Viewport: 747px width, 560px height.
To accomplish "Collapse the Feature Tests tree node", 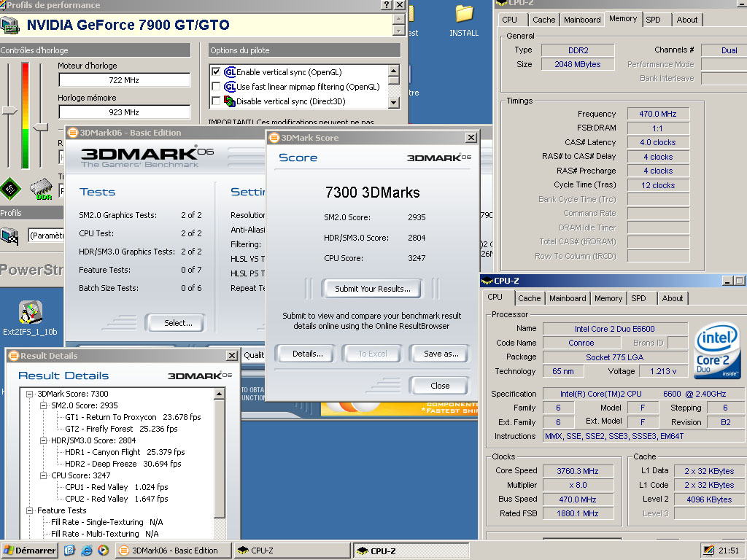I will pyautogui.click(x=29, y=510).
